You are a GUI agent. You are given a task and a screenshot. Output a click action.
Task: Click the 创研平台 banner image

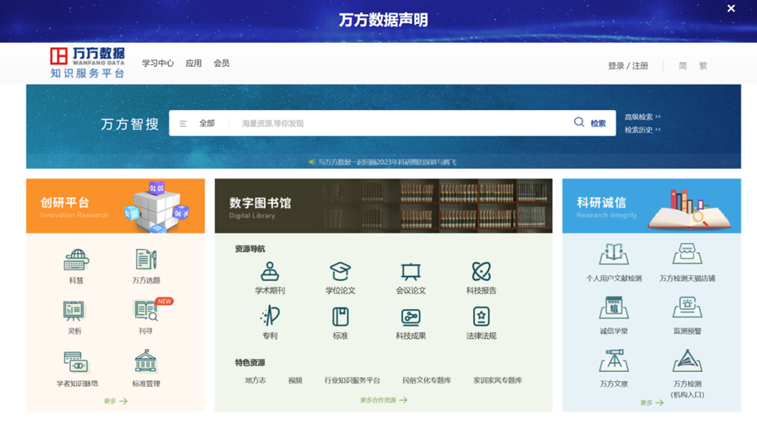click(115, 206)
